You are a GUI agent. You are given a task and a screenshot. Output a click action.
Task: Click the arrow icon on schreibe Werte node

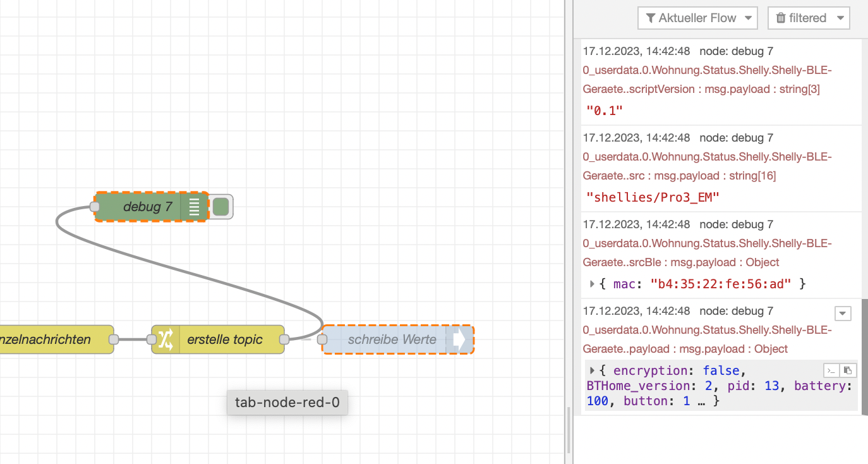click(x=459, y=339)
